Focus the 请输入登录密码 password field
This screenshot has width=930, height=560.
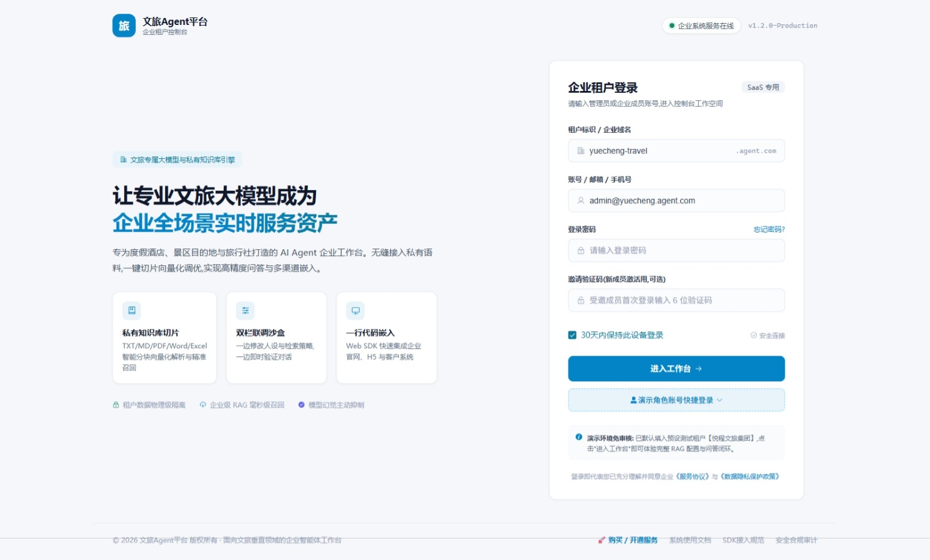point(676,250)
